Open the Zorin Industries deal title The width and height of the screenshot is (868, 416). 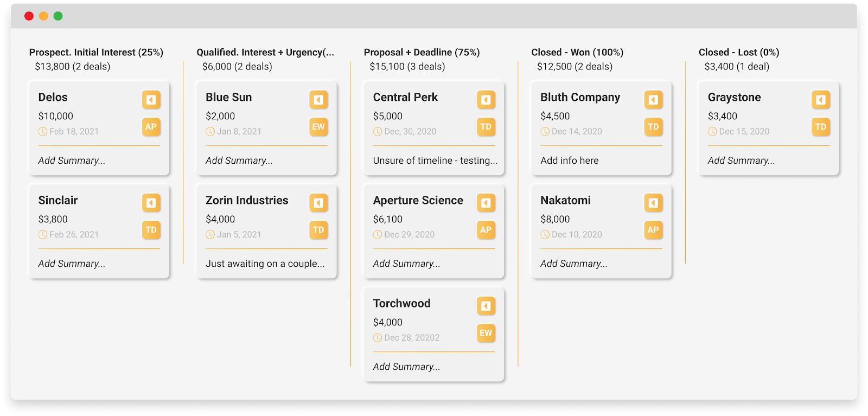point(247,200)
